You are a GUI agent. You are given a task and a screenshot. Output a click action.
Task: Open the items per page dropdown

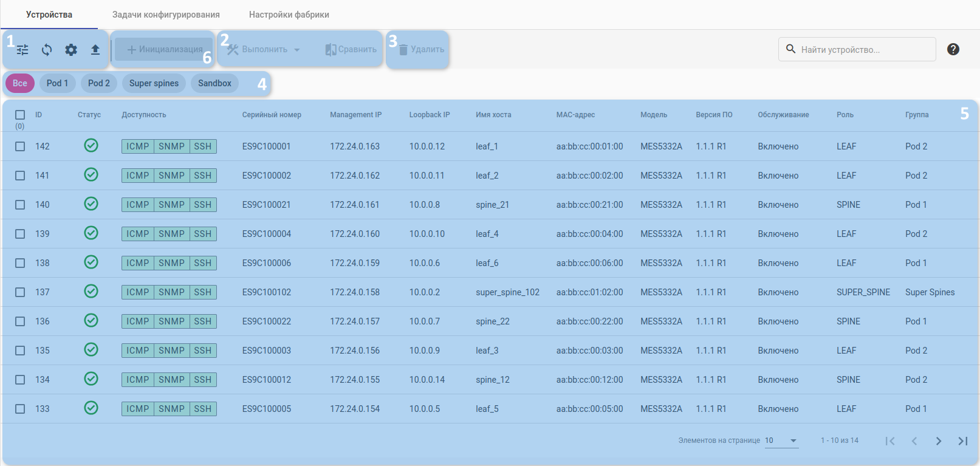coord(781,441)
